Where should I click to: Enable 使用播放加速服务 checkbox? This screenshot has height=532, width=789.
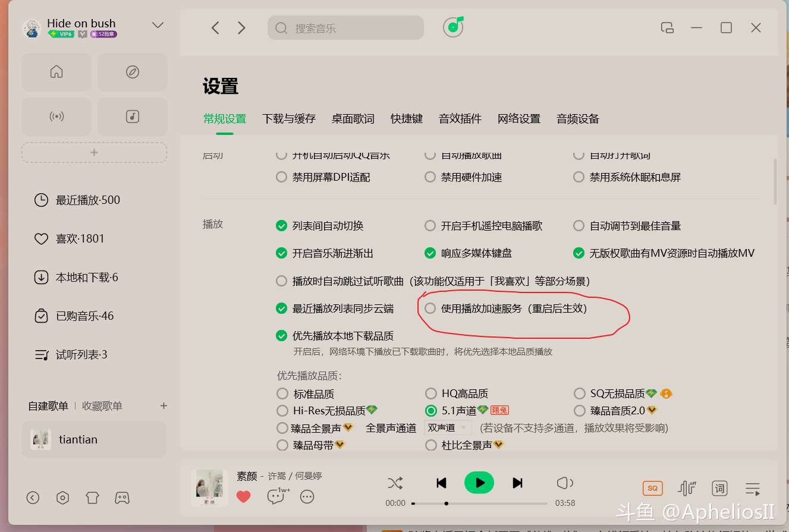430,309
